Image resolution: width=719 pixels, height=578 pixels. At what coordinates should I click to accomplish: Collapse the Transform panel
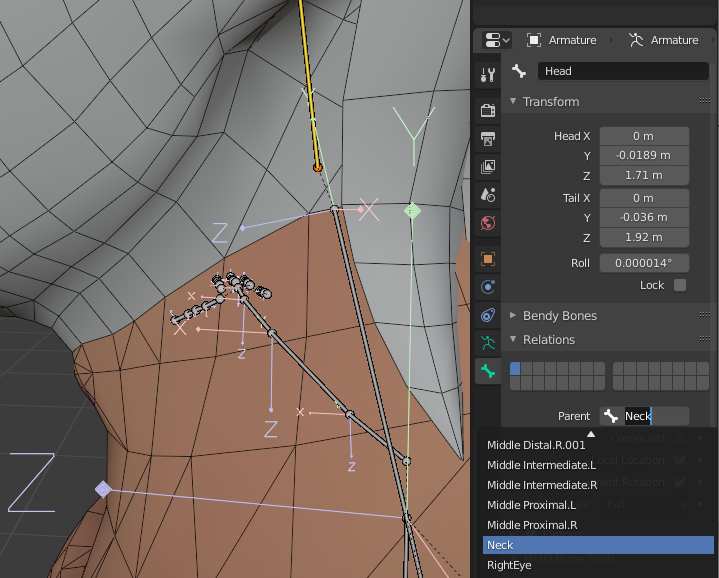pos(513,101)
